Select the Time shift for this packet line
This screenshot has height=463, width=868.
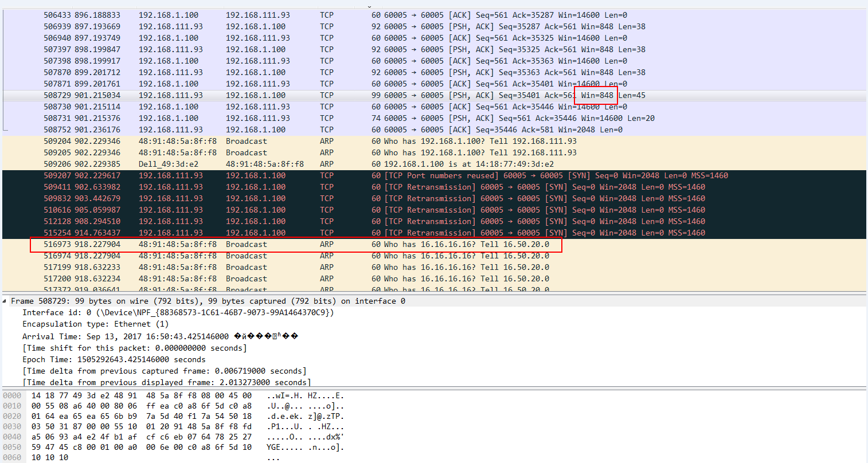point(135,348)
